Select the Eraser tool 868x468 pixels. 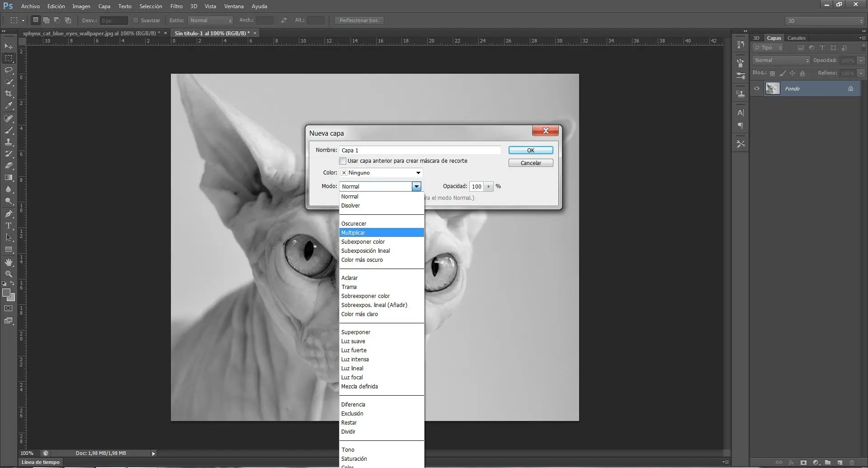tap(9, 165)
